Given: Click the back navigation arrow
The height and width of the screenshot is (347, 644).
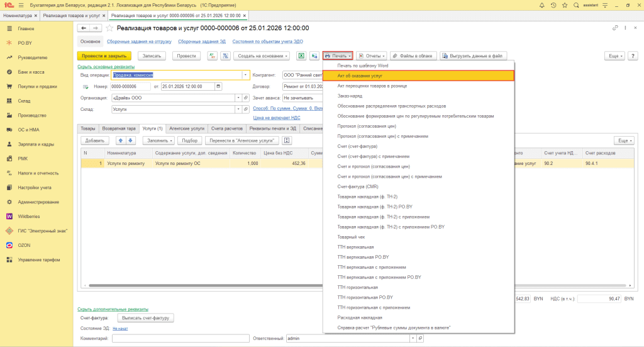Looking at the screenshot, I should pos(84,28).
